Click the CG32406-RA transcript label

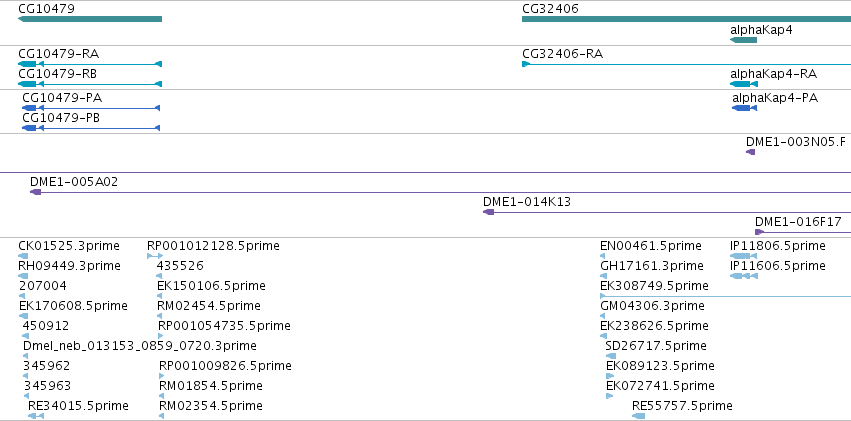point(562,54)
